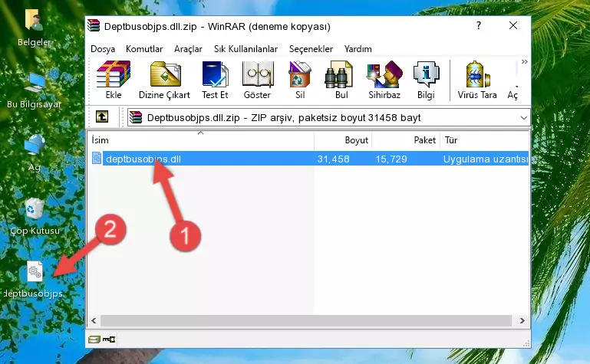
Task: Click the Dizine Çıkart extract icon
Action: click(x=165, y=74)
